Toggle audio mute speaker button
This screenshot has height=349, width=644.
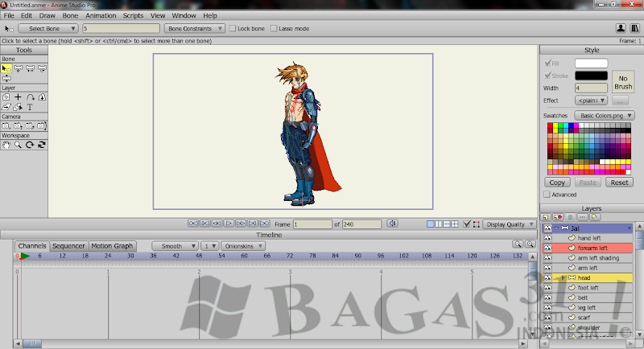point(392,224)
